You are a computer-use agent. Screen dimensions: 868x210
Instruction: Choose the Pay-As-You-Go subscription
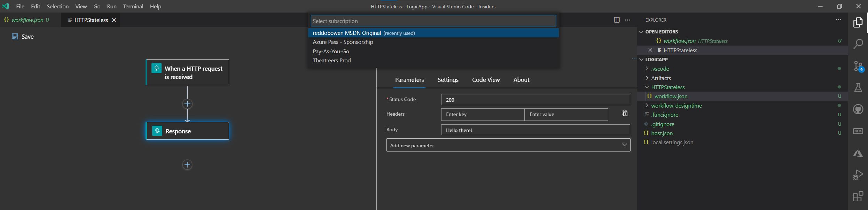pyautogui.click(x=433, y=51)
